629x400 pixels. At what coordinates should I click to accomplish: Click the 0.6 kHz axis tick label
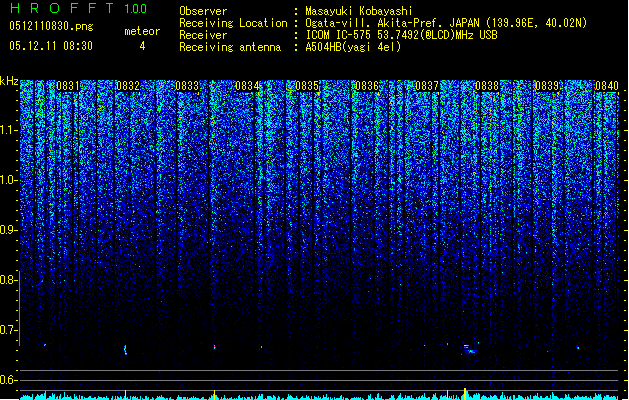point(9,380)
